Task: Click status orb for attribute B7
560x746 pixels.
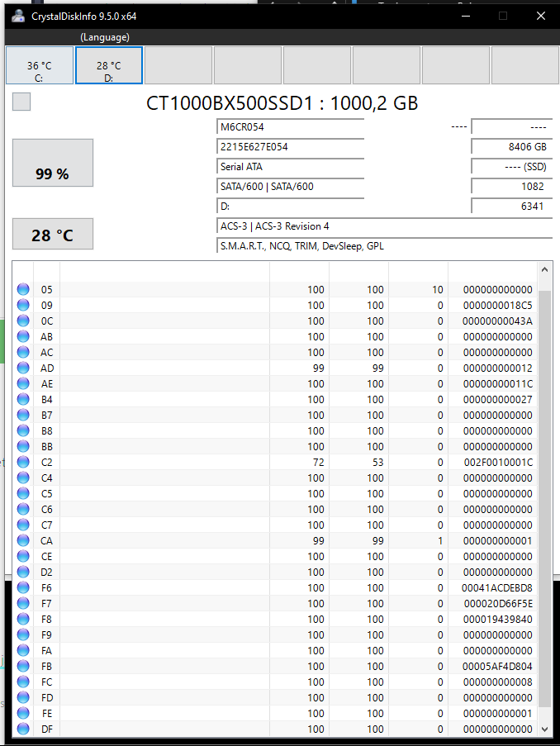Action: pos(23,415)
